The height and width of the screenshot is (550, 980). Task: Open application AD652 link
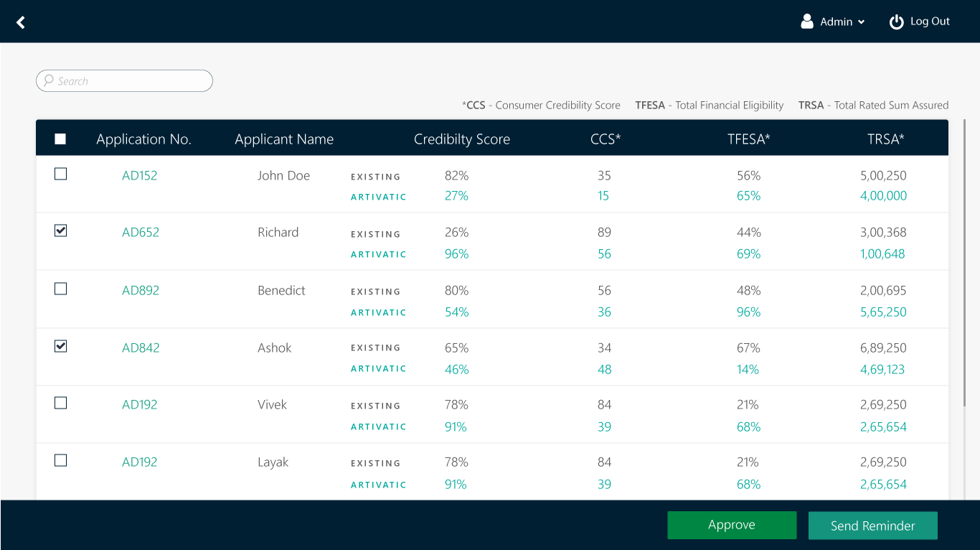click(x=141, y=232)
